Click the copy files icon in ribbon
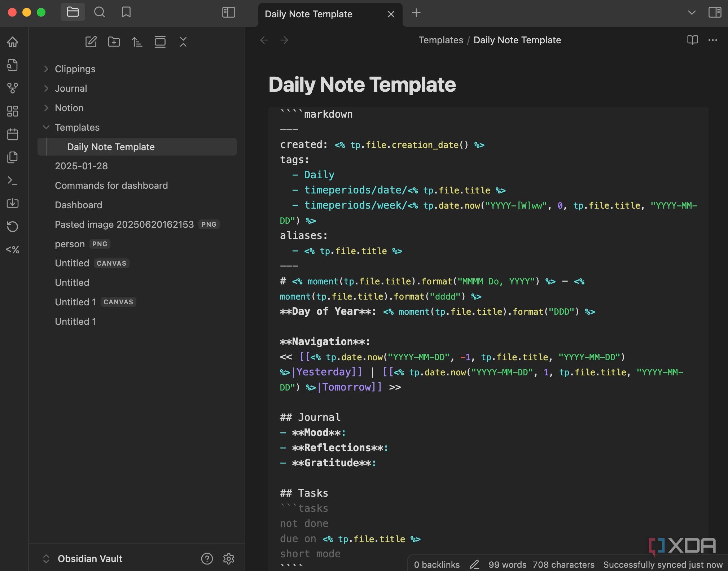The width and height of the screenshot is (728, 571). coord(13,157)
